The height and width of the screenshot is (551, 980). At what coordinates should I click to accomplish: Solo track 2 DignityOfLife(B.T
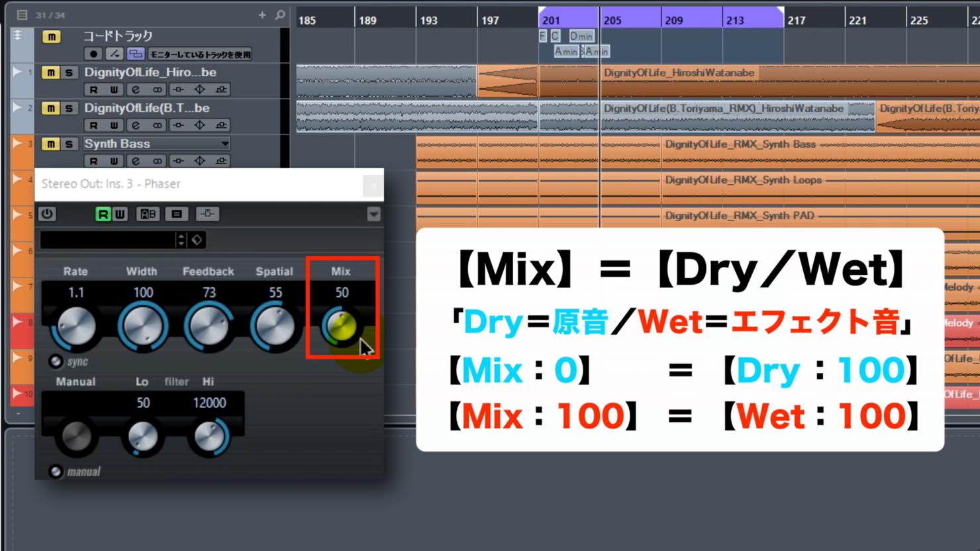point(69,109)
